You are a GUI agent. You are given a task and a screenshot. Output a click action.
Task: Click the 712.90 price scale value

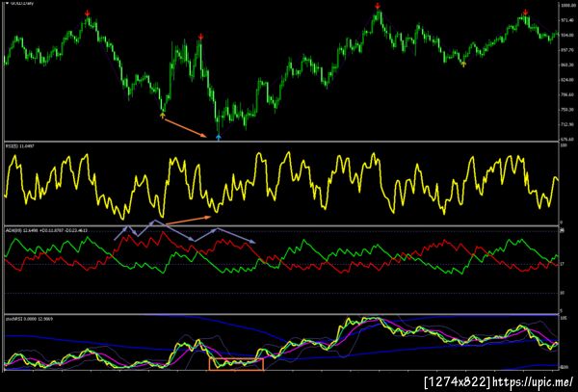click(565, 124)
